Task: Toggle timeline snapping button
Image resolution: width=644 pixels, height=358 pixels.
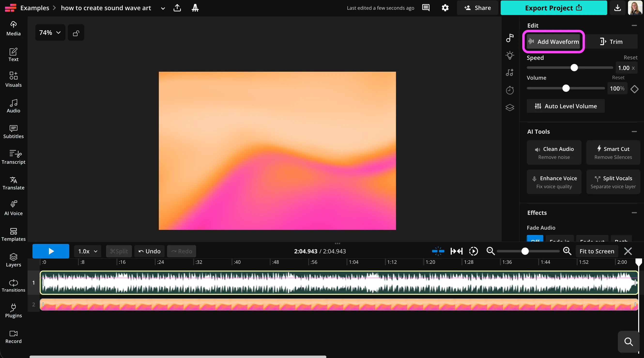Action: pyautogui.click(x=438, y=251)
